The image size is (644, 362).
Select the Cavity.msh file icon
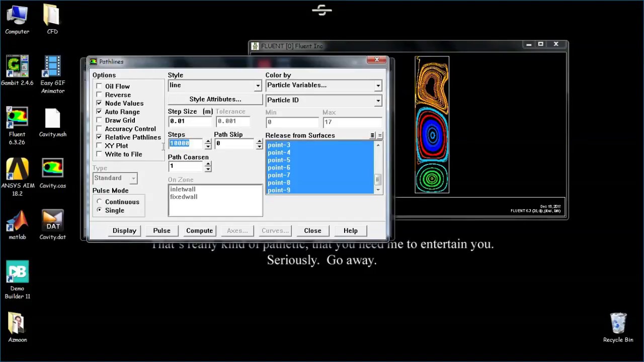[x=52, y=123]
